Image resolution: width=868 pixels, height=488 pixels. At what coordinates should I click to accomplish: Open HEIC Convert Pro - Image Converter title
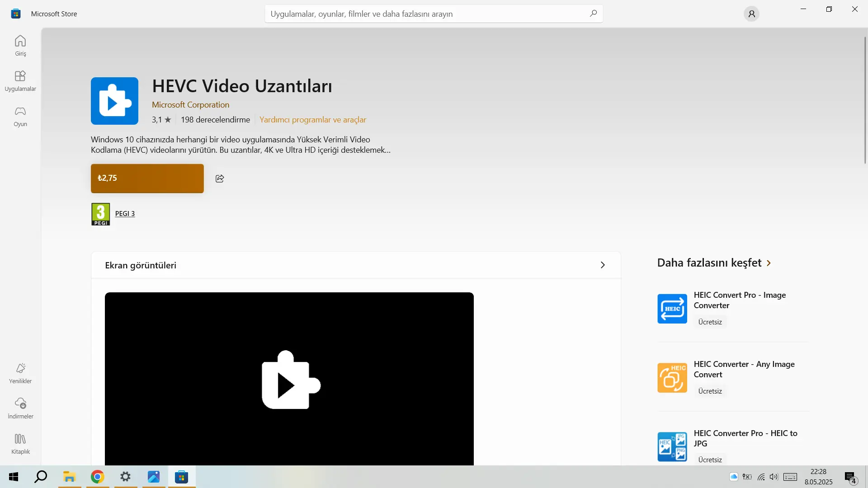[740, 300]
